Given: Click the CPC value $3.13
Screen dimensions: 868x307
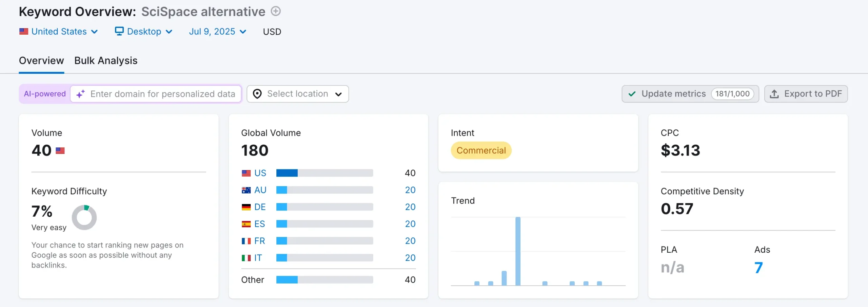Looking at the screenshot, I should (x=680, y=150).
